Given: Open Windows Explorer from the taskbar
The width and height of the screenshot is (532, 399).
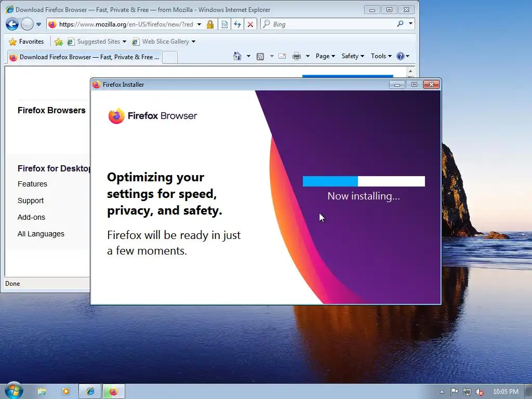Looking at the screenshot, I should tap(42, 392).
